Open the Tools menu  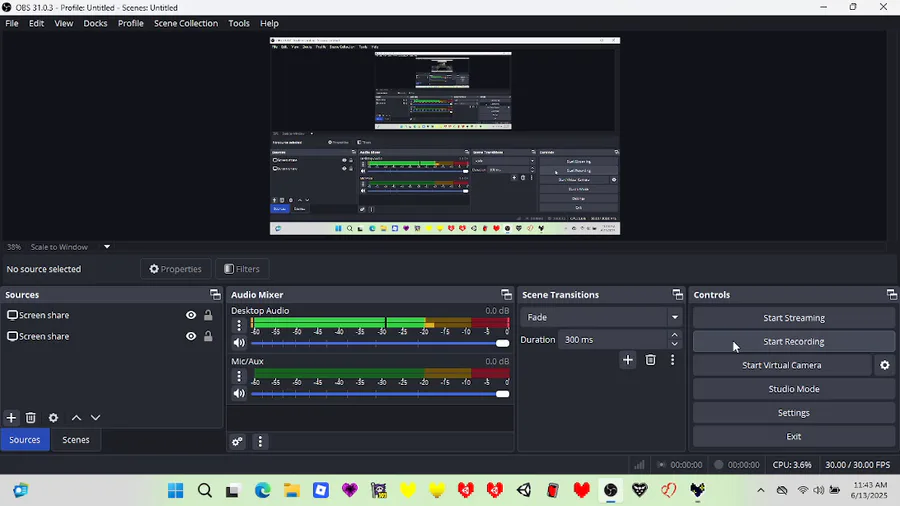239,24
